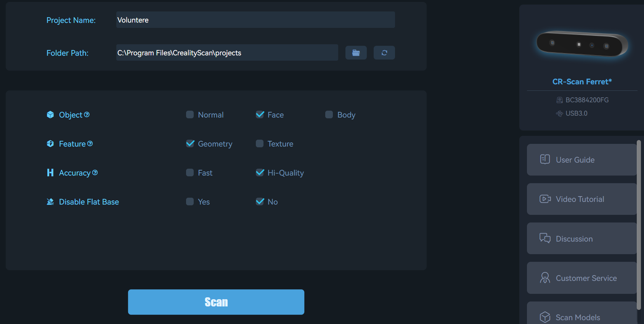Click the Disable Flat Base icon

50,202
